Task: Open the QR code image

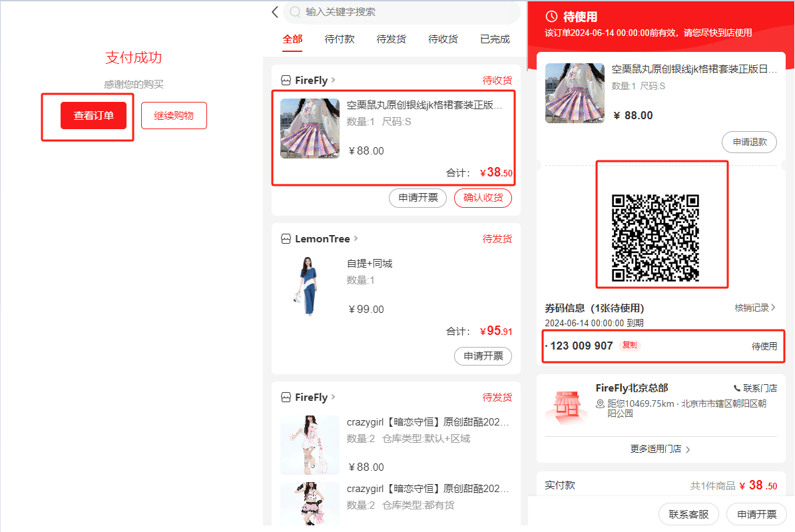Action: (655, 237)
